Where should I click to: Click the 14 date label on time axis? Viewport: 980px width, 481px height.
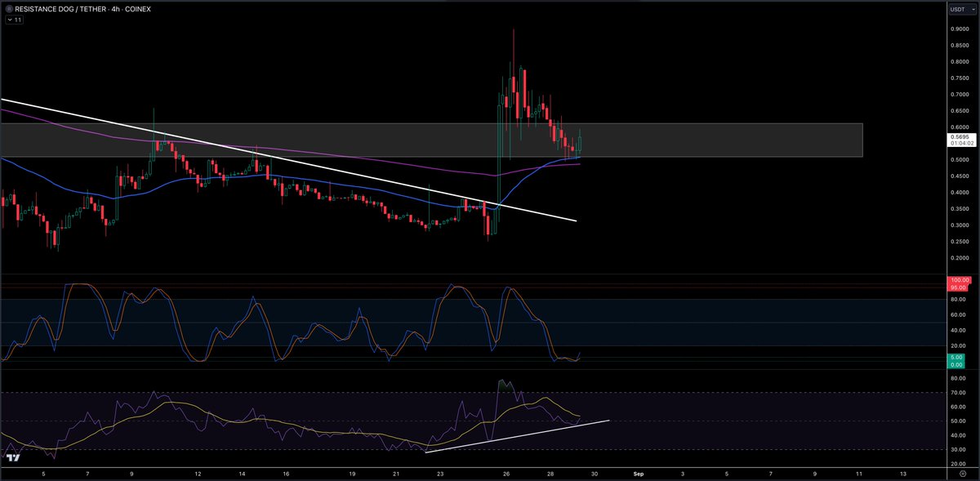(x=243, y=473)
